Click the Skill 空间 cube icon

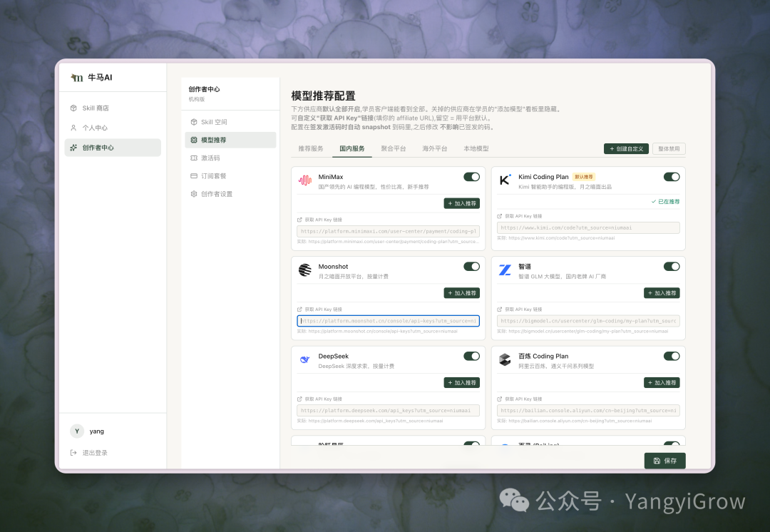coord(194,122)
